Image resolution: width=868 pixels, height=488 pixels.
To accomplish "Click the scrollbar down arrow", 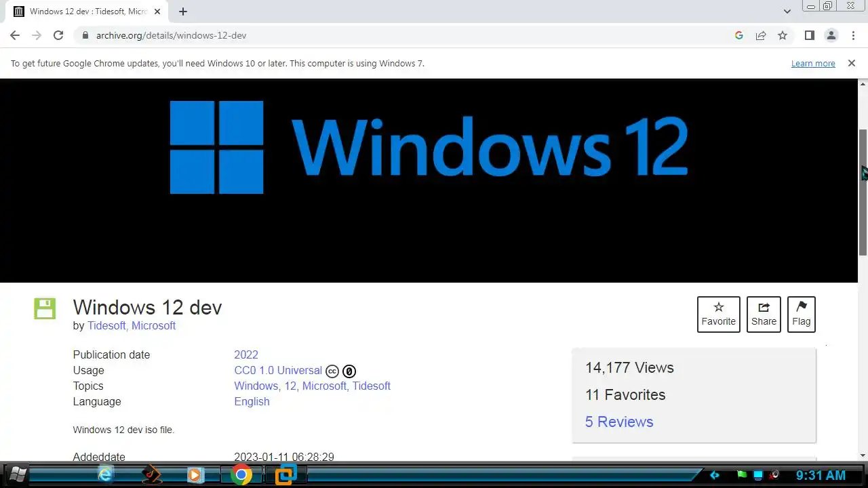I will click(x=863, y=455).
